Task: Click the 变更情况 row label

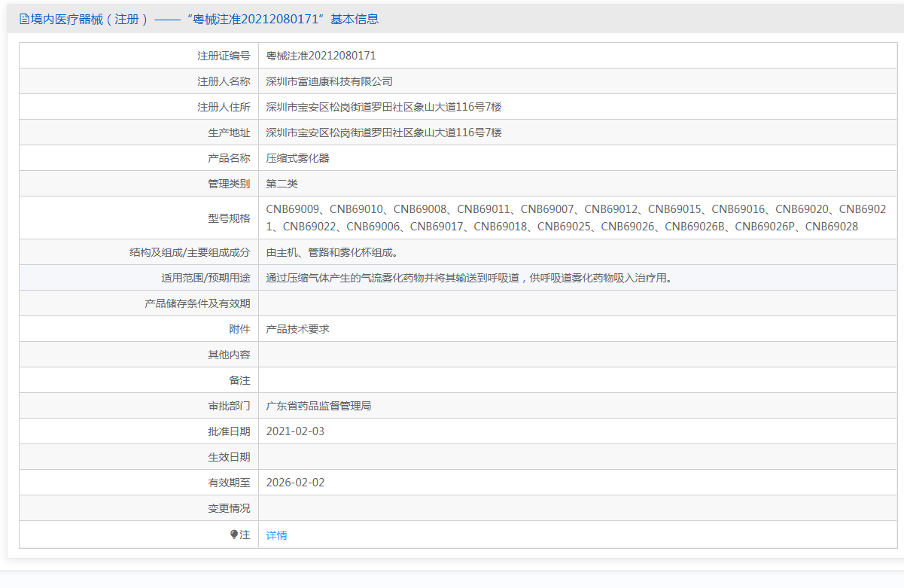Action: coord(229,508)
